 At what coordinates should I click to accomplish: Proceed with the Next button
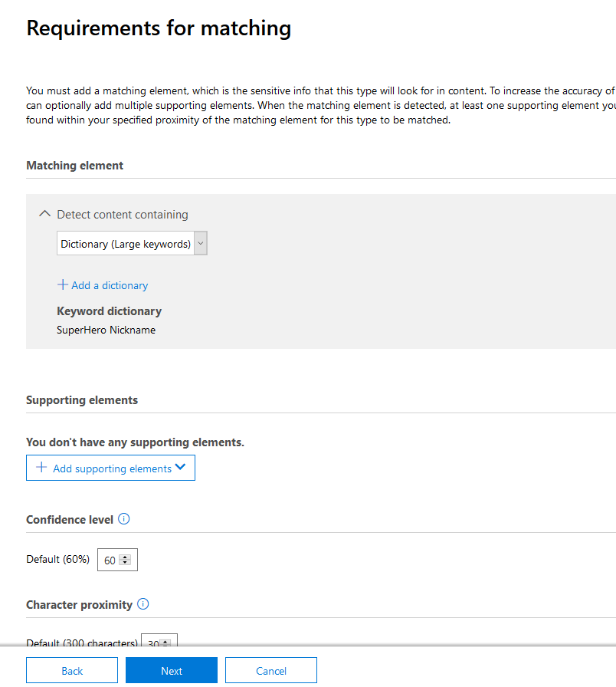(172, 671)
